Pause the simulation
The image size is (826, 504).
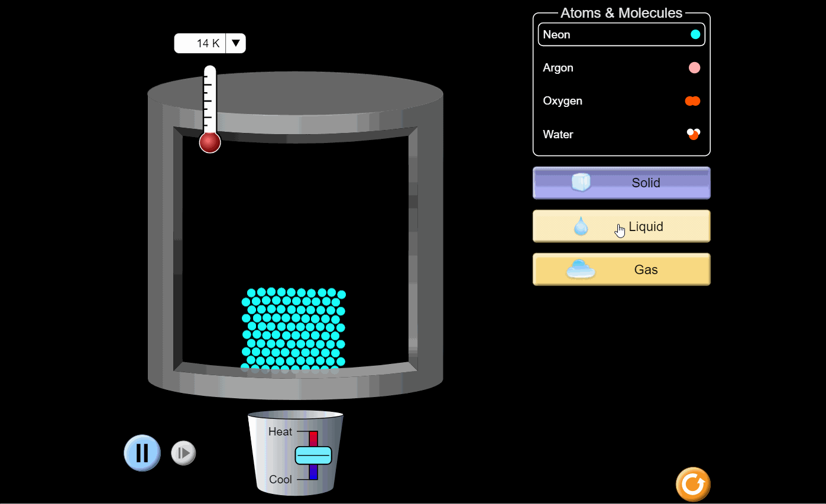pyautogui.click(x=142, y=453)
